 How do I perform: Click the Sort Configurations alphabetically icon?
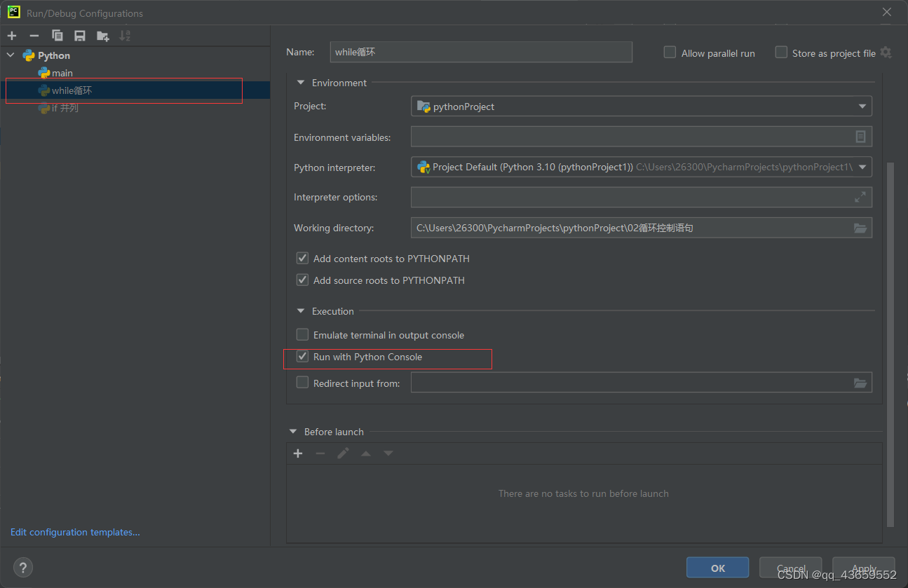click(125, 36)
